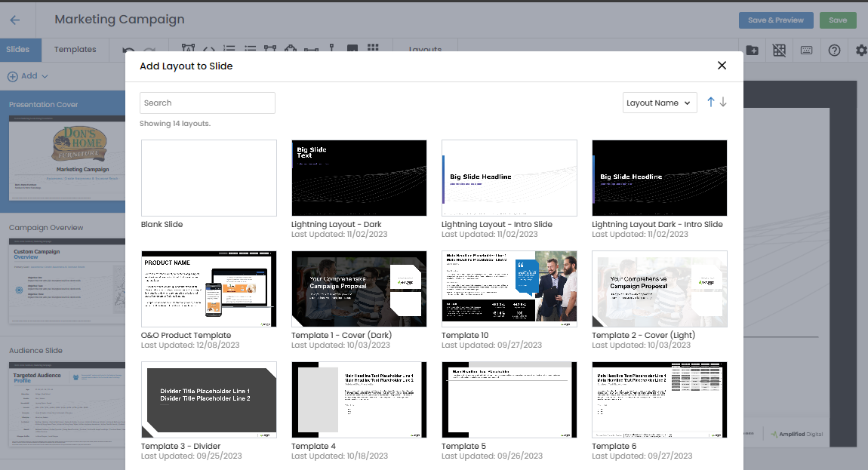Pick the O&O Product Template layout
868x470 pixels.
click(x=208, y=289)
